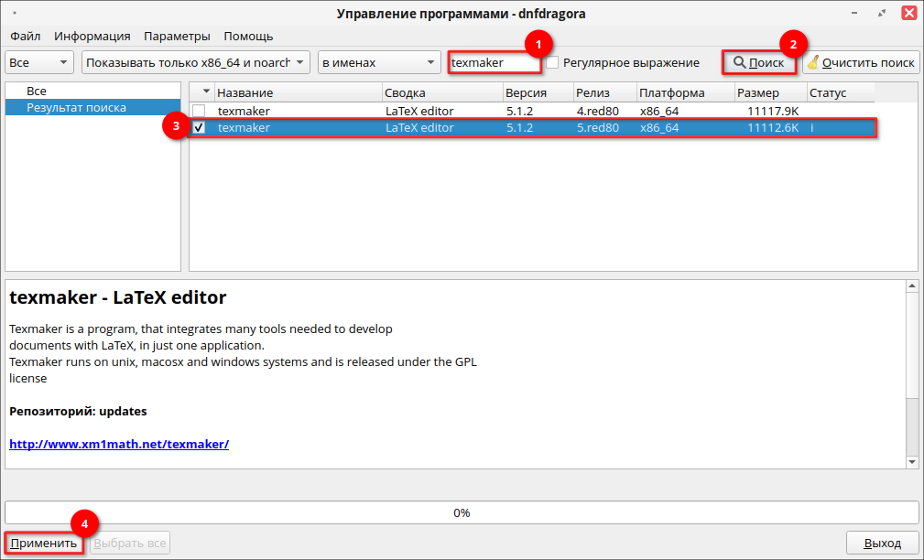Open the Файл menu
924x560 pixels.
[x=26, y=36]
